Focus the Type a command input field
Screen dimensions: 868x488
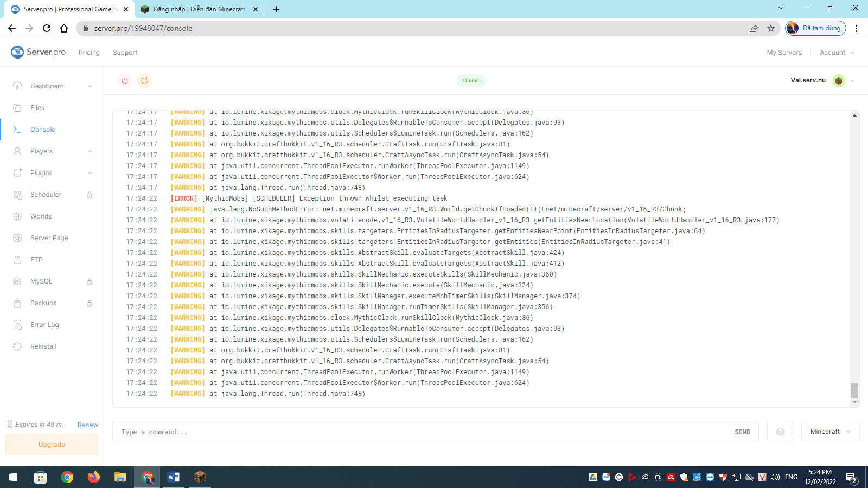point(423,432)
